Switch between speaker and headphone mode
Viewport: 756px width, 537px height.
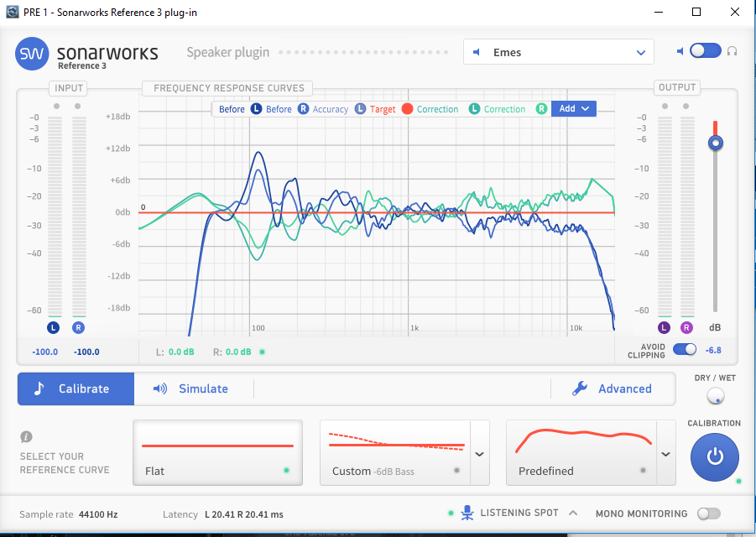tap(706, 50)
